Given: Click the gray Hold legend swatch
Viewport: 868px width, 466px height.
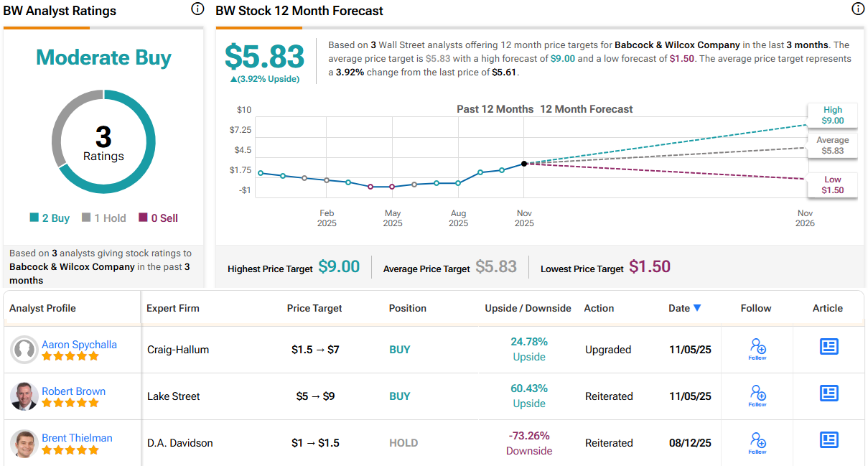Looking at the screenshot, I should coord(86,218).
